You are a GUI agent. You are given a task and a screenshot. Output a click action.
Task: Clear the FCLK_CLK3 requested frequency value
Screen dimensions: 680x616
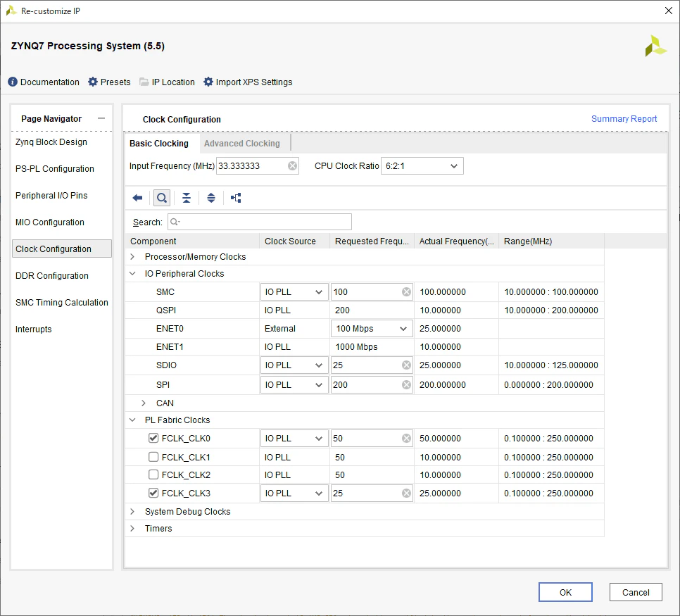[x=406, y=494]
